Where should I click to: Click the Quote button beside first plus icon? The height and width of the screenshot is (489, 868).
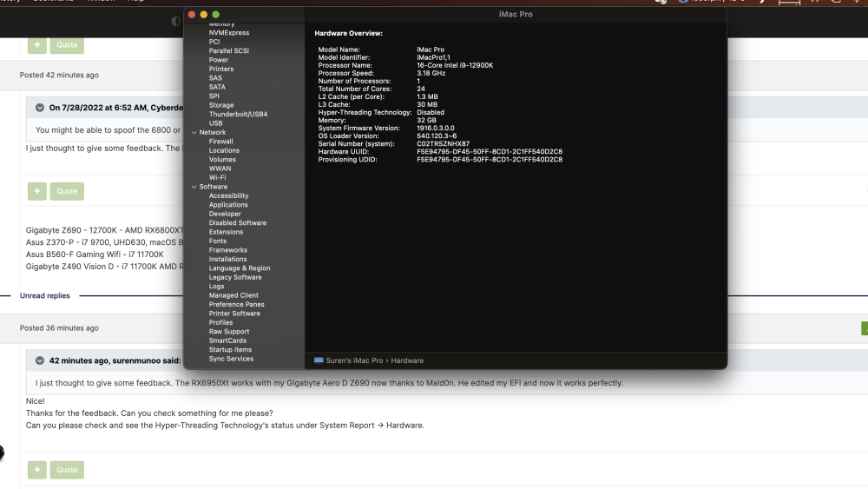click(67, 45)
